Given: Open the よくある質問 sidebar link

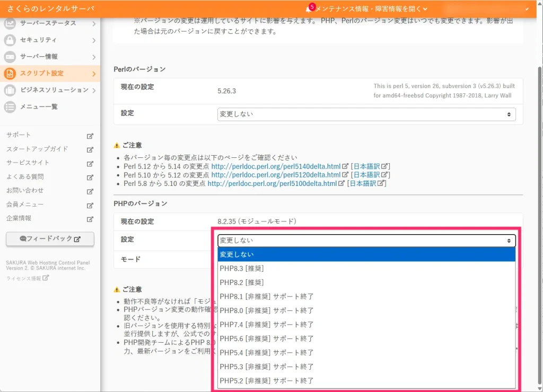Looking at the screenshot, I should [24, 177].
